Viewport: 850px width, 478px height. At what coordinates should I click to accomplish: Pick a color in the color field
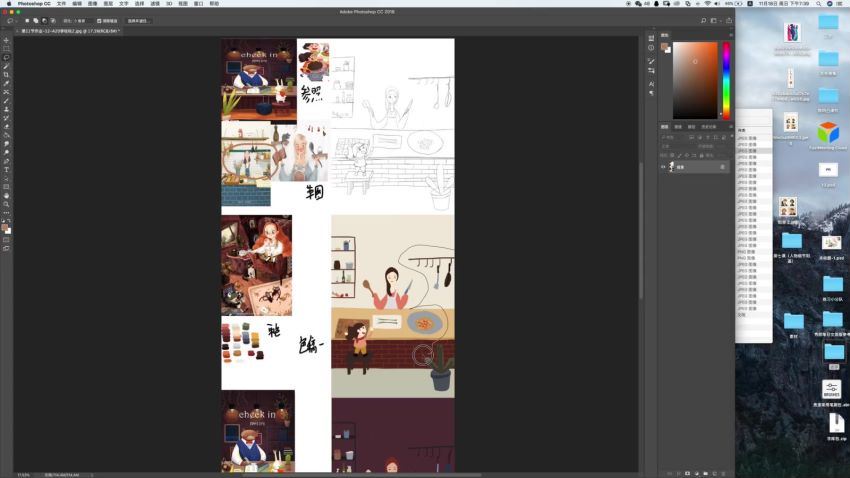tap(695, 80)
